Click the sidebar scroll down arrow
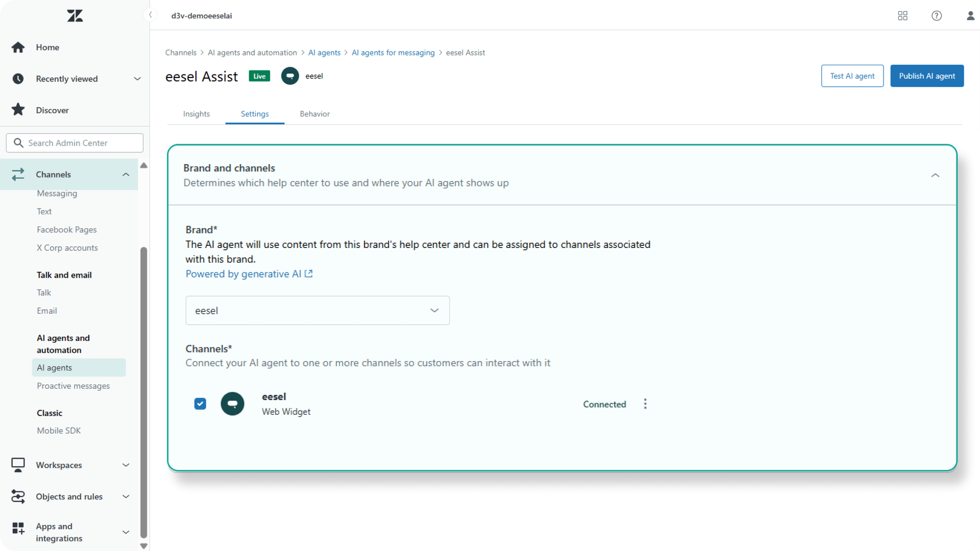The height and width of the screenshot is (551, 980). (143, 546)
